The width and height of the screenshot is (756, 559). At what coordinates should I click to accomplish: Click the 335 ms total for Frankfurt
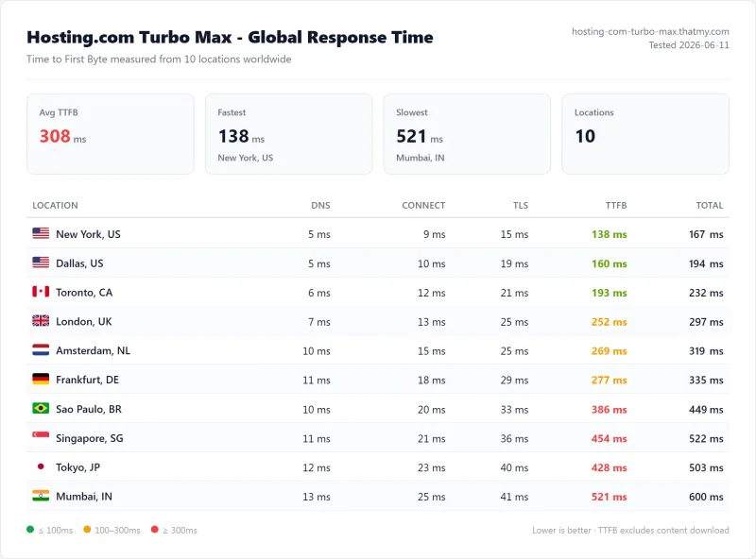tap(706, 380)
